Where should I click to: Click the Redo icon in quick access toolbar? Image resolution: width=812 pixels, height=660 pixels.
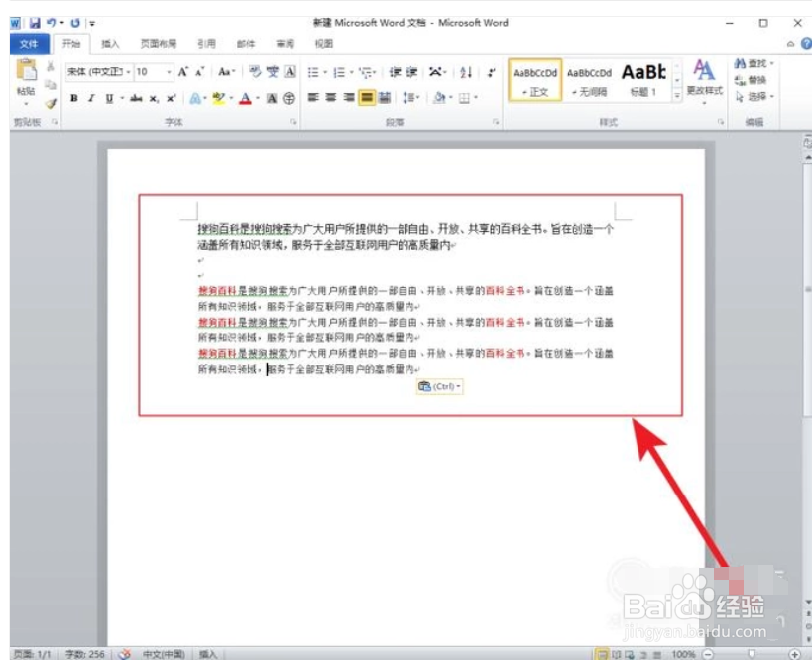click(75, 23)
